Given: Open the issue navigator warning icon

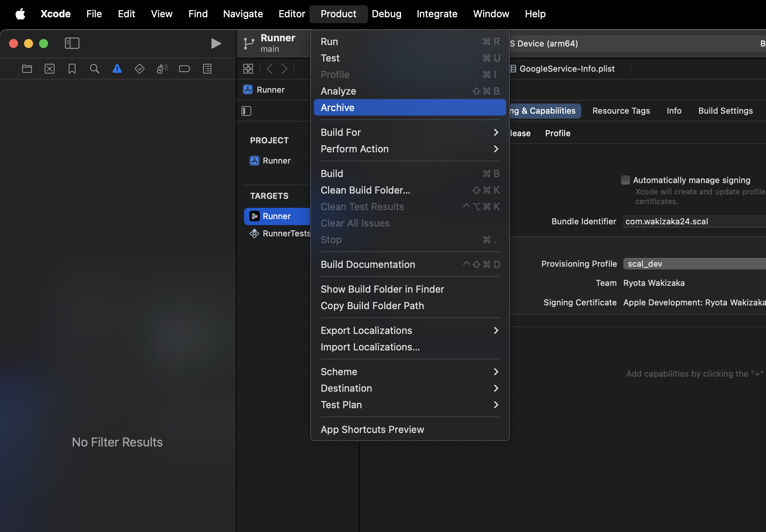Looking at the screenshot, I should [117, 69].
